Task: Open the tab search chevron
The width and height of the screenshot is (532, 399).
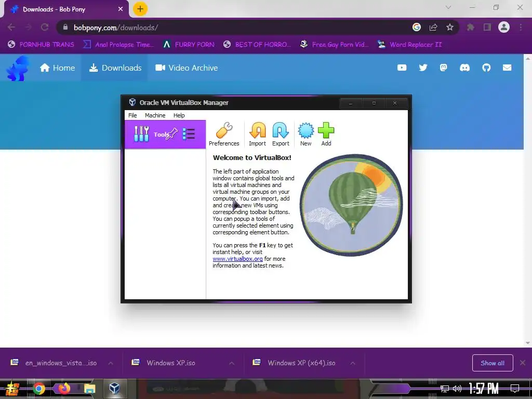Action: click(448, 7)
